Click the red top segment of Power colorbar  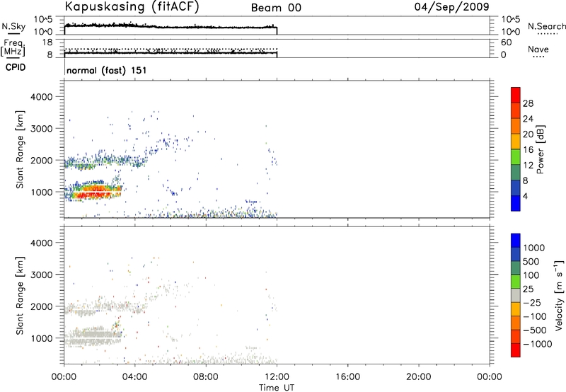516,95
